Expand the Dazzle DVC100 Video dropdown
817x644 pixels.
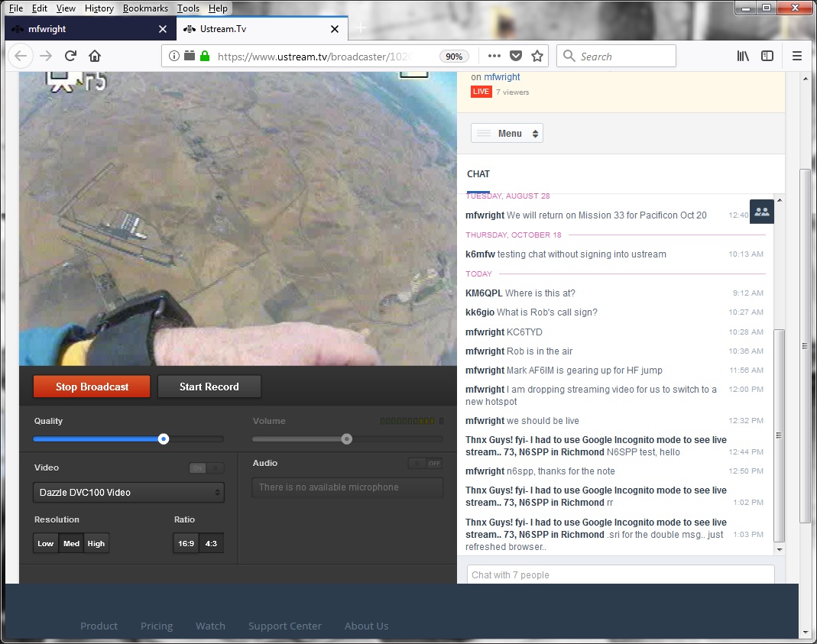tap(128, 493)
